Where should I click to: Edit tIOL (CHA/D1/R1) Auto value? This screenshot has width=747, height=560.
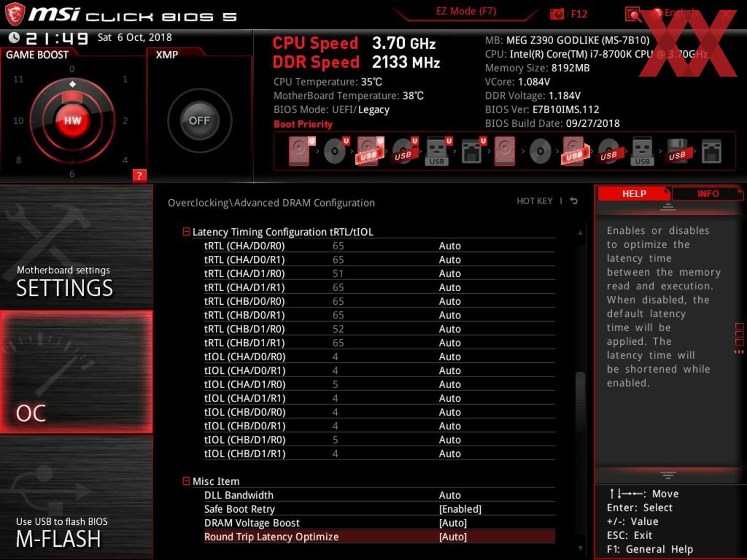[450, 398]
